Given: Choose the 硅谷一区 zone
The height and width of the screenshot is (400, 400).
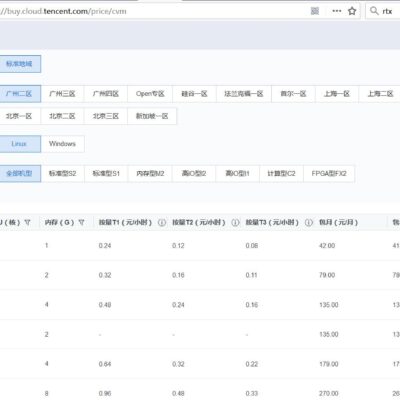Looking at the screenshot, I should click(x=194, y=94).
